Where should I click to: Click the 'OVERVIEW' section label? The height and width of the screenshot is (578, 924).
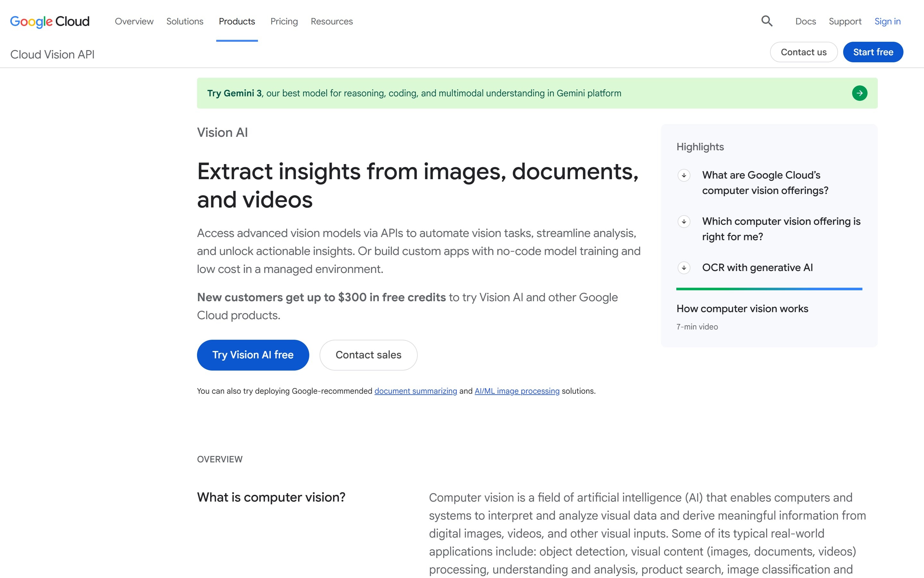pyautogui.click(x=219, y=459)
